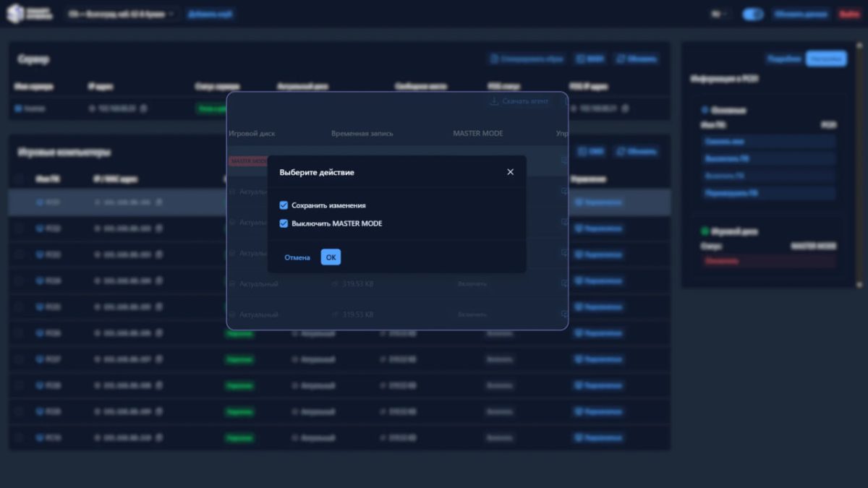Click the red logout button in the header
Image resolution: width=868 pixels, height=488 pixels.
pyautogui.click(x=848, y=14)
